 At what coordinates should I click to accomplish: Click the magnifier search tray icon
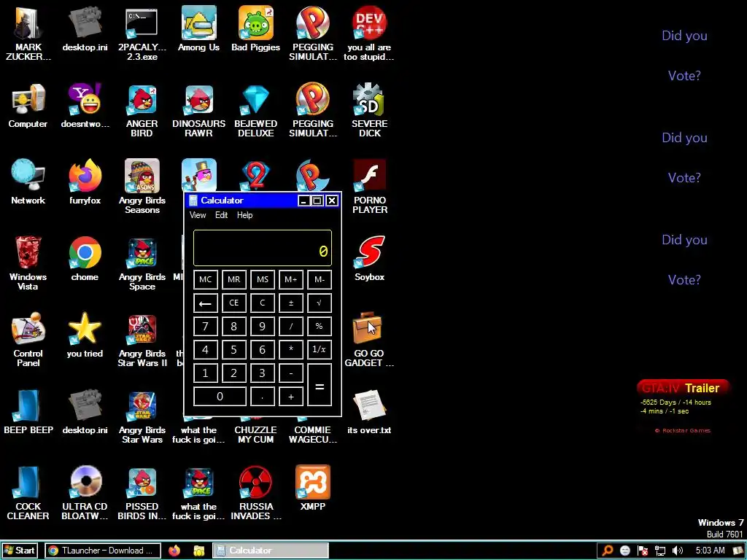608,551
